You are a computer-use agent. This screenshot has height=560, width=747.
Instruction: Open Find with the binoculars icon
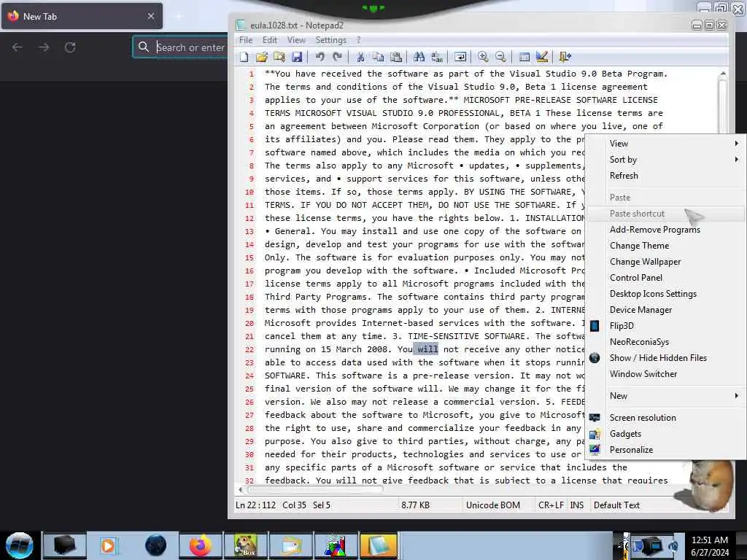coord(419,57)
